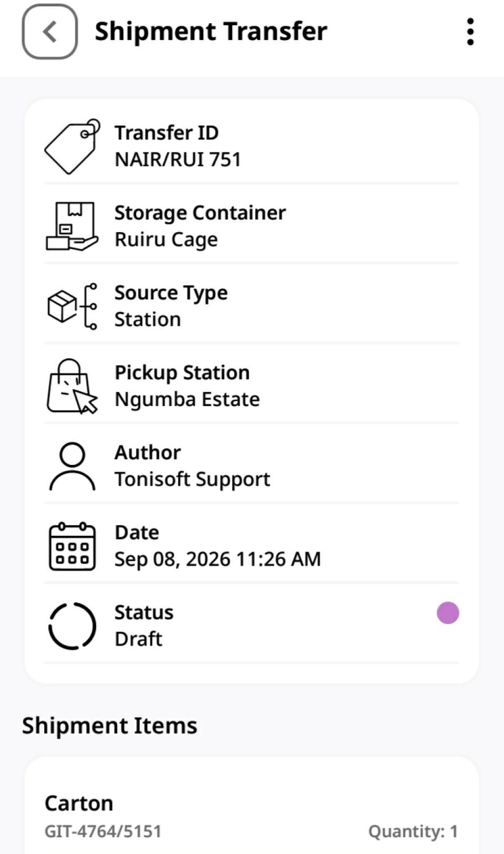Image resolution: width=504 pixels, height=854 pixels.
Task: Open the Carton shipment item
Action: point(251,806)
